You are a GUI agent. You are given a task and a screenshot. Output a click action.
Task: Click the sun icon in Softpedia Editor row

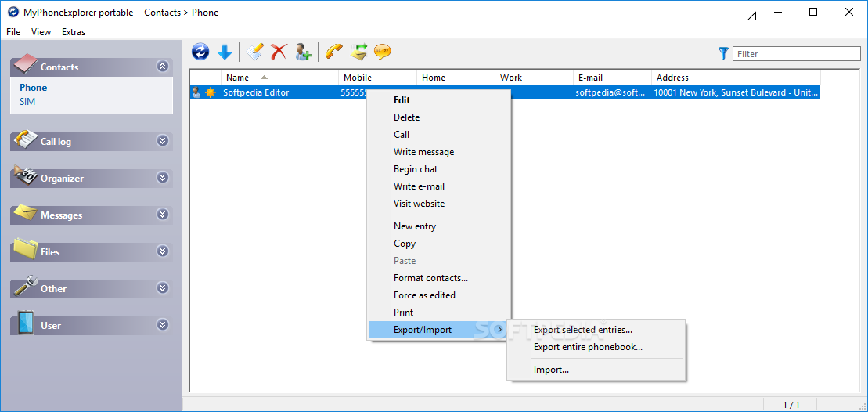210,92
